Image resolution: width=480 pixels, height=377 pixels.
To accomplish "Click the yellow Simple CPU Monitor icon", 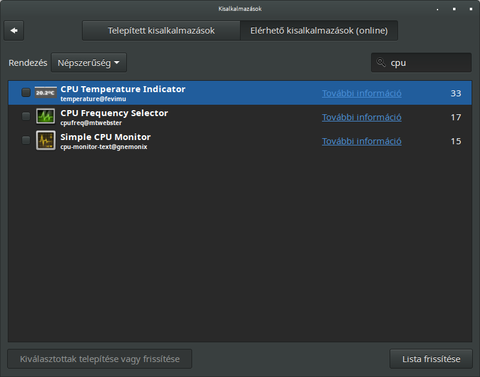I will 46,140.
